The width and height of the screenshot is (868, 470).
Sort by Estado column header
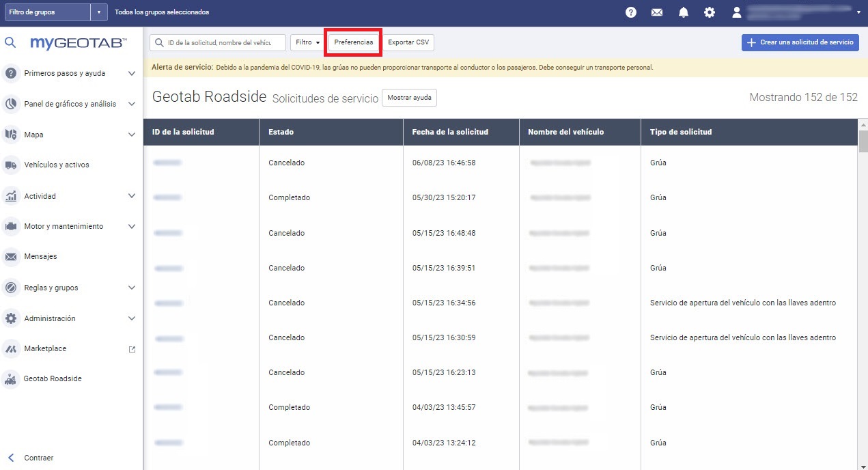[331, 132]
